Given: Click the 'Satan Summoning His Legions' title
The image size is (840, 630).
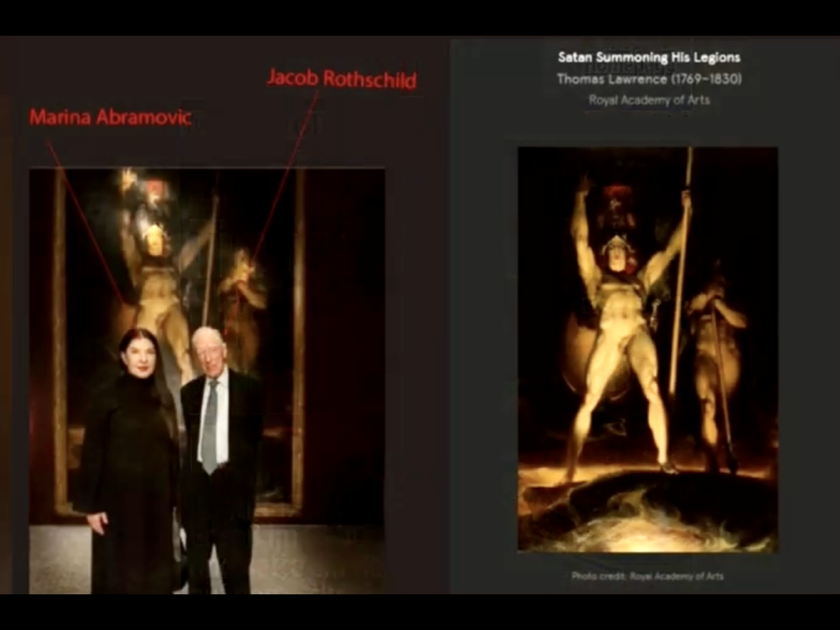Looking at the screenshot, I should (649, 58).
